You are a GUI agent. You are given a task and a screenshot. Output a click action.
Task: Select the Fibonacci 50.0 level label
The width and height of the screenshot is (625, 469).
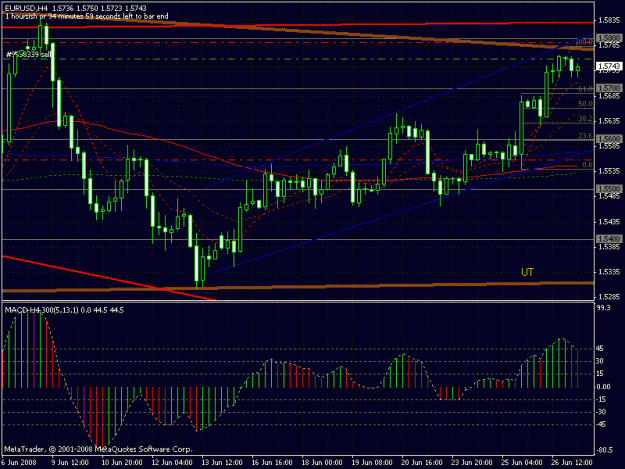pyautogui.click(x=586, y=104)
